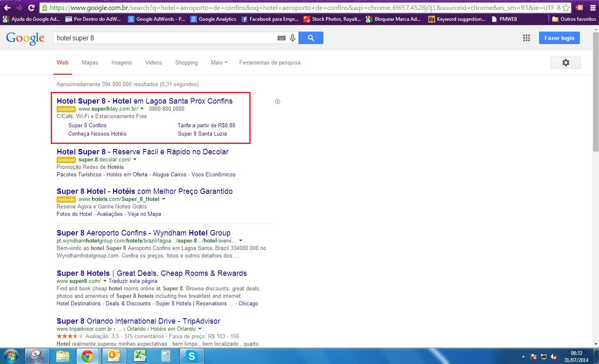Viewport: 599px width, 364px height.
Task: Click the Chrome address bar URL
Action: click(x=305, y=7)
